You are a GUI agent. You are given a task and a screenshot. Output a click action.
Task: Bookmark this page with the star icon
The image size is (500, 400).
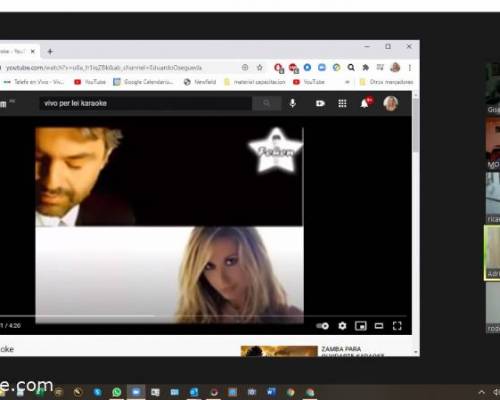[x=260, y=68]
